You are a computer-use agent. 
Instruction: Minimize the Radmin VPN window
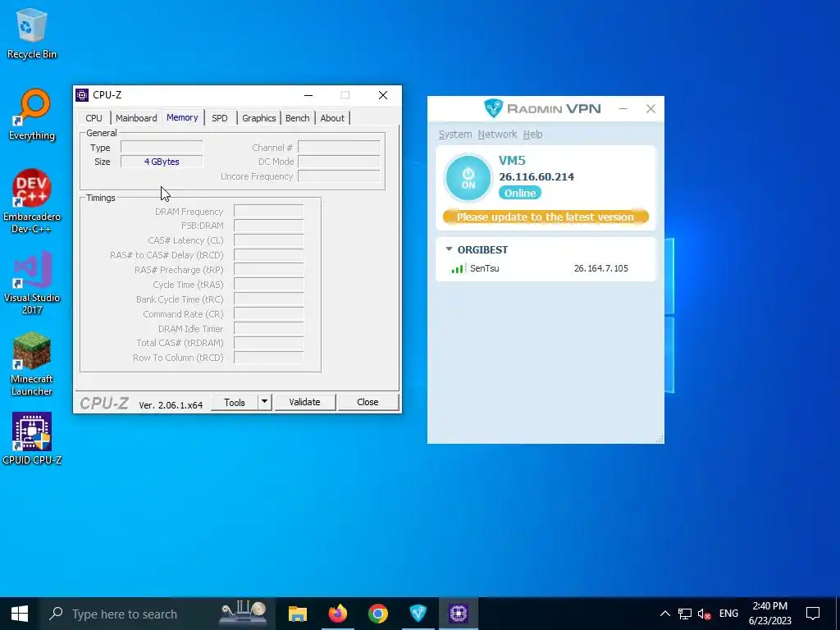click(x=623, y=109)
